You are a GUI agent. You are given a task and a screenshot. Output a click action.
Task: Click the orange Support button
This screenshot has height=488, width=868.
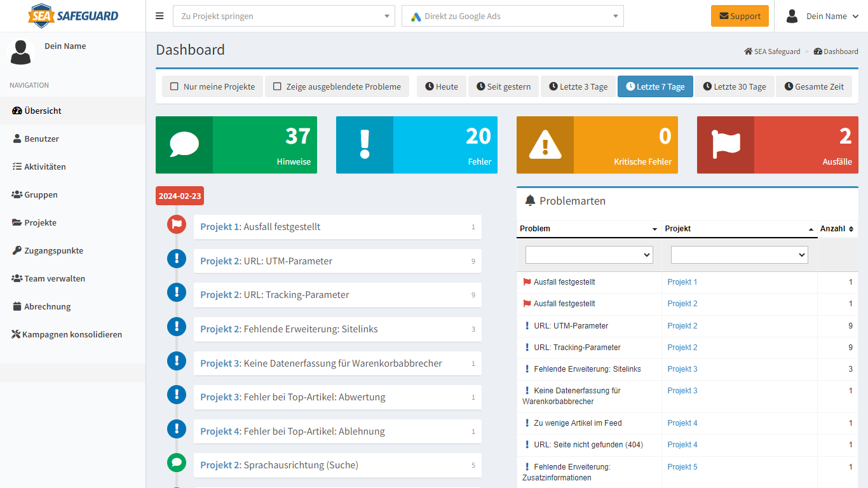740,17
